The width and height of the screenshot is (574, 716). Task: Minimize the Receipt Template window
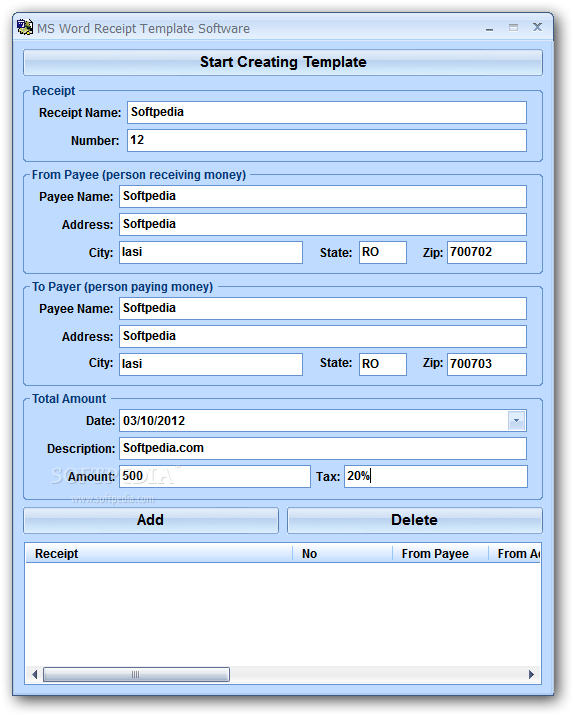point(490,28)
